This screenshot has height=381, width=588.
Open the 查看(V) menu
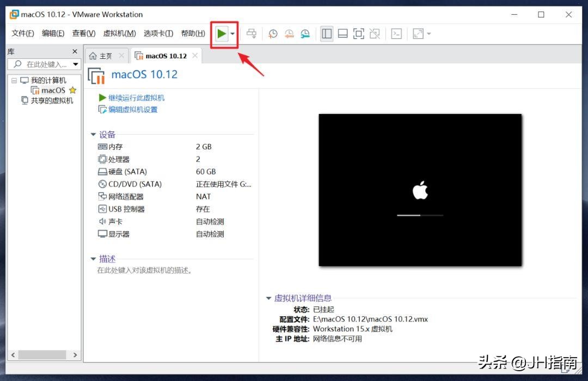coord(84,33)
